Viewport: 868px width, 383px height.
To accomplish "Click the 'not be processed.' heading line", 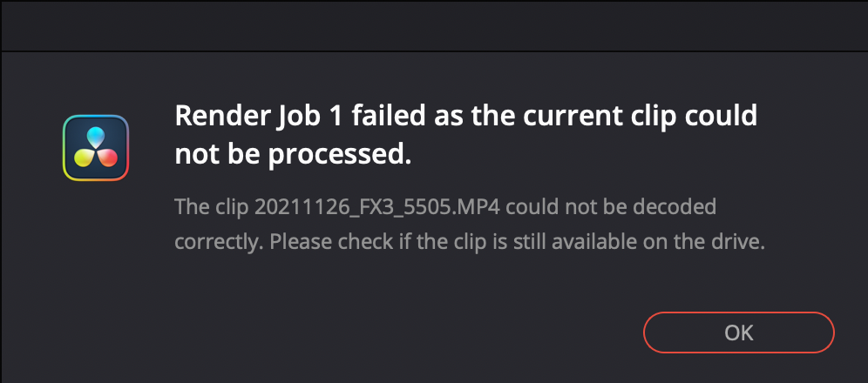I will (292, 155).
